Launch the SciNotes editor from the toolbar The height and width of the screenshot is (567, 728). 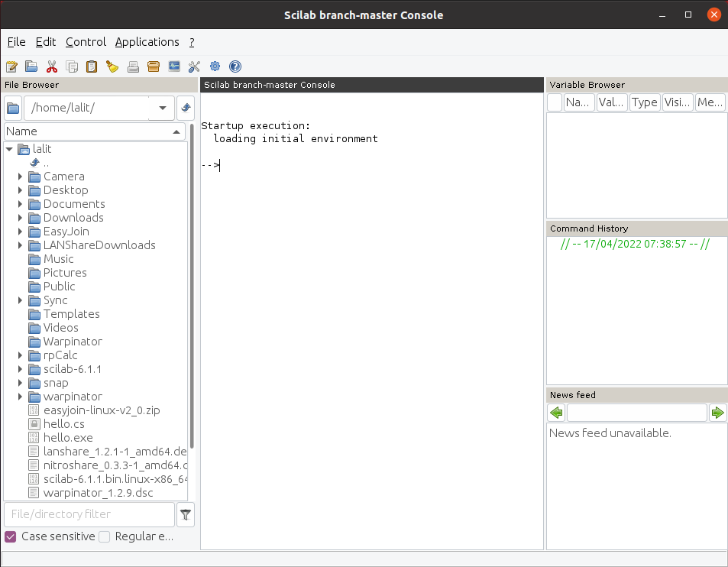click(11, 66)
